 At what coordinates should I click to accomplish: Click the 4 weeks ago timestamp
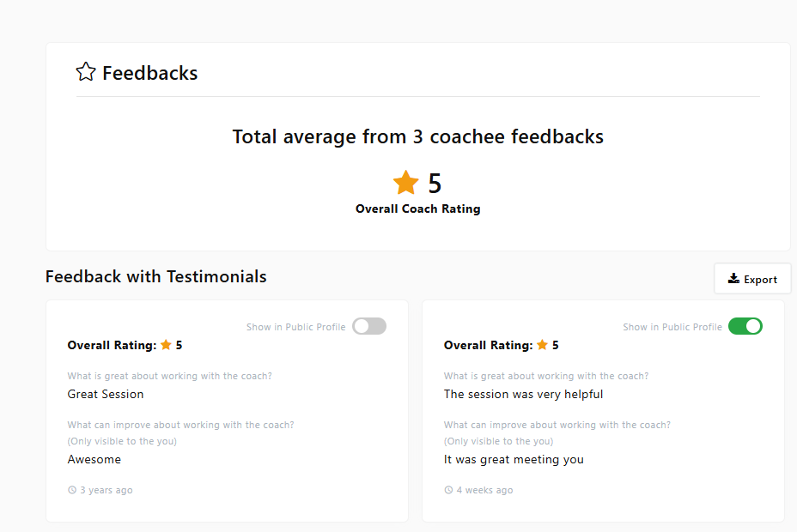pos(484,491)
